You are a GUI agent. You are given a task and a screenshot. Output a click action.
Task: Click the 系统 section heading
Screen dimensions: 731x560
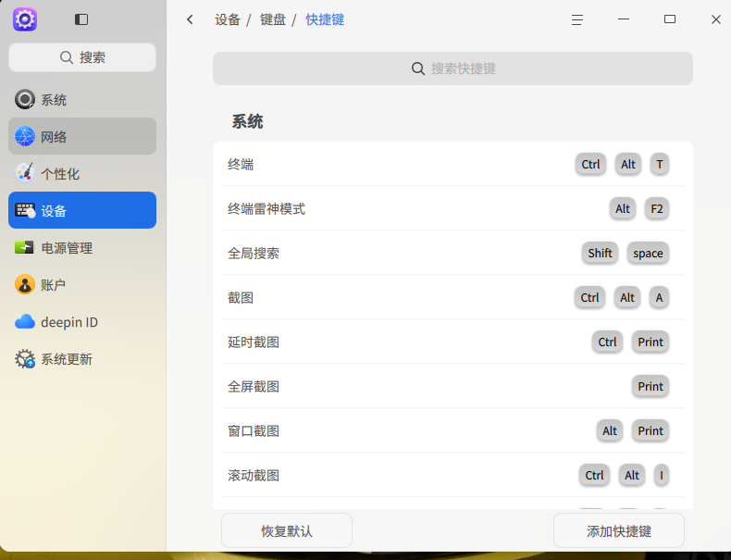pyautogui.click(x=248, y=121)
